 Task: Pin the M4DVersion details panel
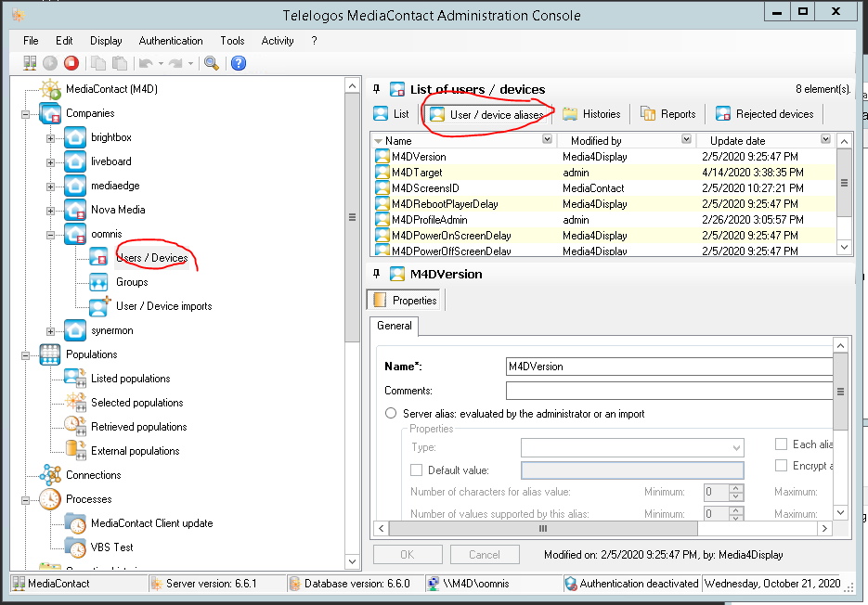pyautogui.click(x=376, y=274)
